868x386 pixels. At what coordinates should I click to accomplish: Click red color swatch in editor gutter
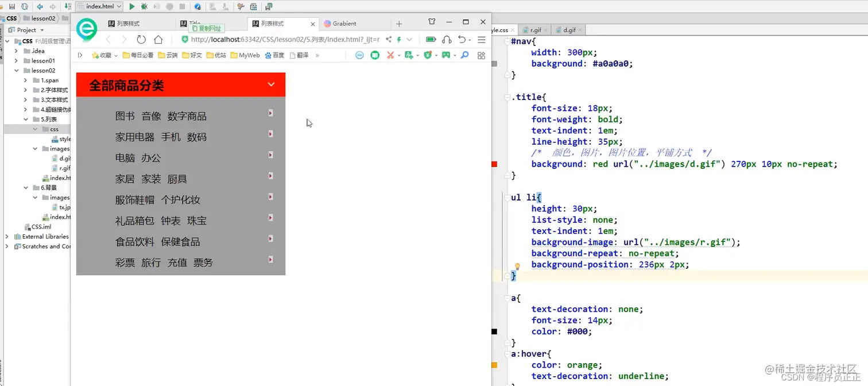click(x=494, y=164)
